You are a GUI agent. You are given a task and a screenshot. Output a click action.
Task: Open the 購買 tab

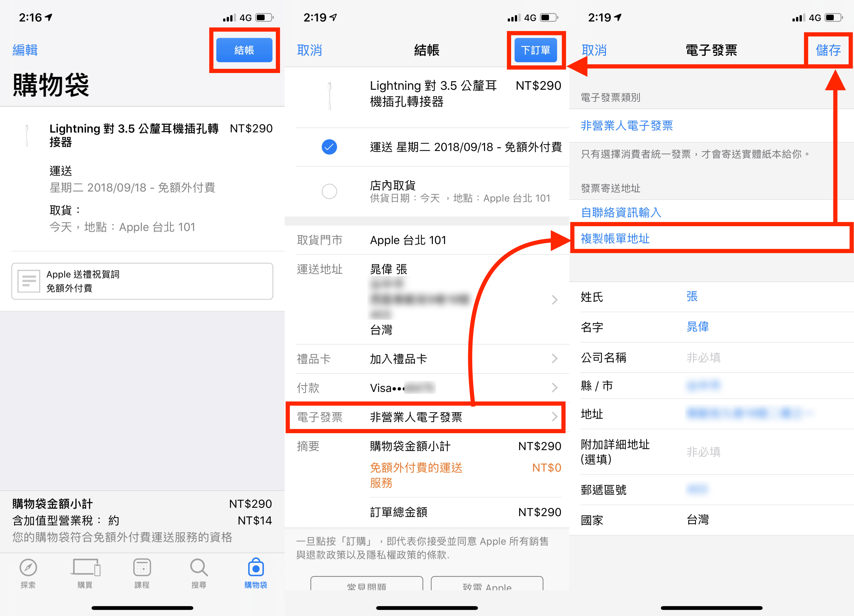[85, 574]
